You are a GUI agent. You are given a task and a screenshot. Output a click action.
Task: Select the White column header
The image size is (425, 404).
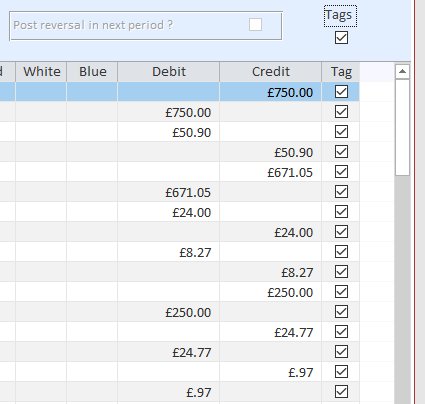41,72
